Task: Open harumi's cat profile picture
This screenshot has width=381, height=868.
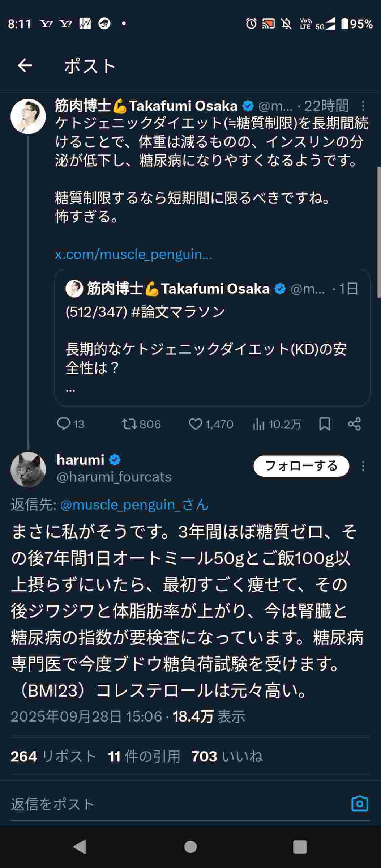Action: tap(28, 469)
